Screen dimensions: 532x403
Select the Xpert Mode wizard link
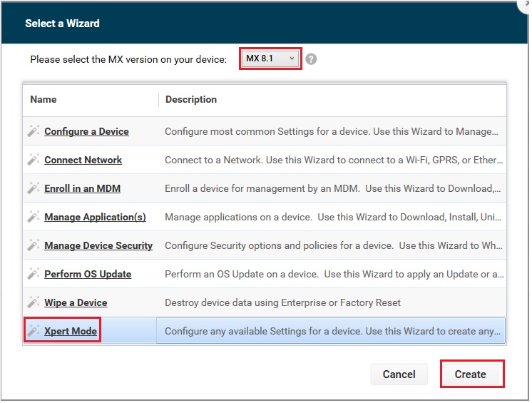(x=71, y=331)
